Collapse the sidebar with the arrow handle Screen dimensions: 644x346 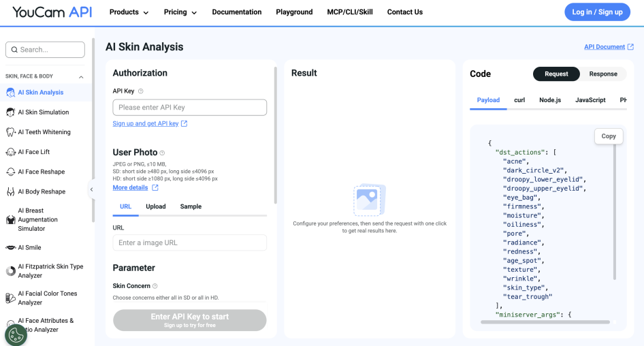(92, 189)
